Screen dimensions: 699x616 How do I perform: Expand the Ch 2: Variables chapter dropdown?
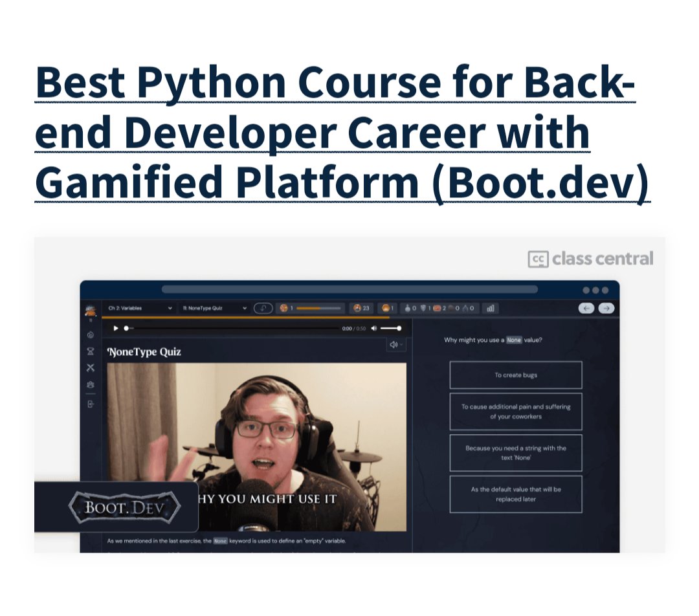[140, 308]
